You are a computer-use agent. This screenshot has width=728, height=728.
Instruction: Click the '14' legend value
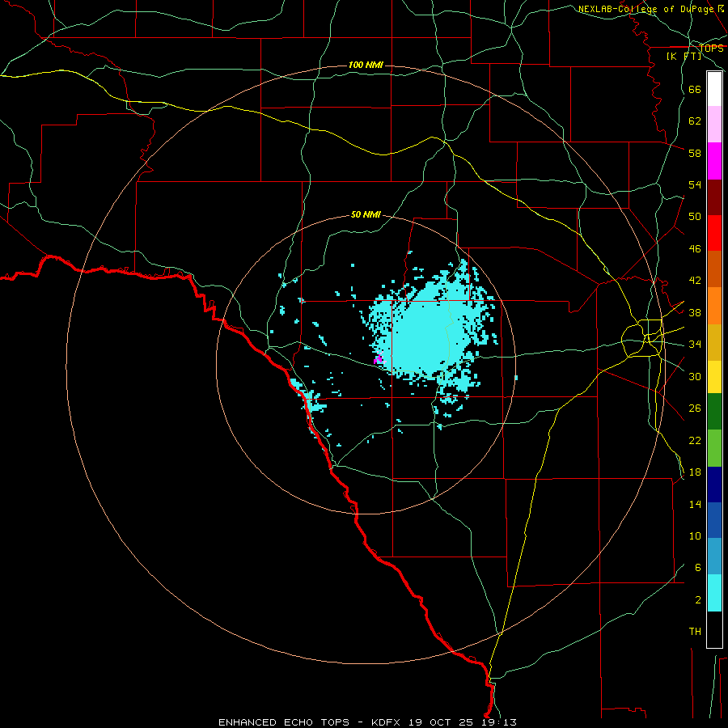(695, 504)
